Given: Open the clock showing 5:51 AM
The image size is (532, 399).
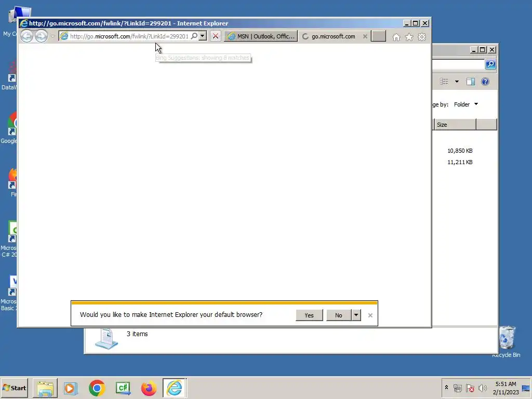Looking at the screenshot, I should click(506, 388).
